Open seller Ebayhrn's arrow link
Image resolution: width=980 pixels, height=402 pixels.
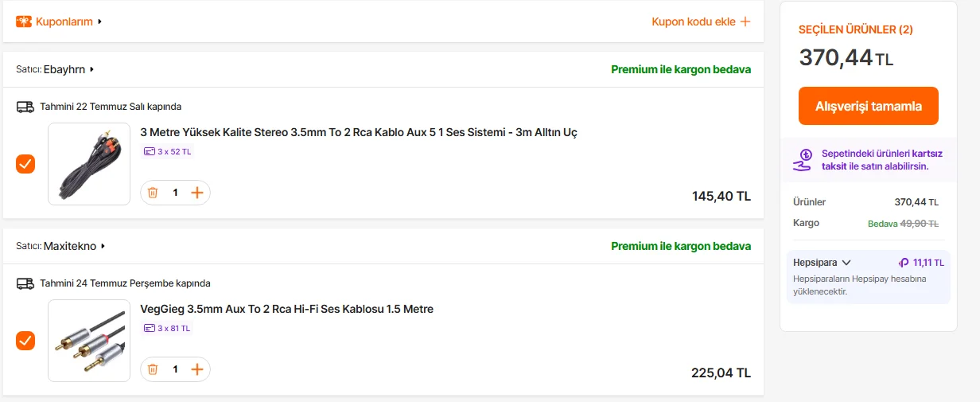click(91, 69)
